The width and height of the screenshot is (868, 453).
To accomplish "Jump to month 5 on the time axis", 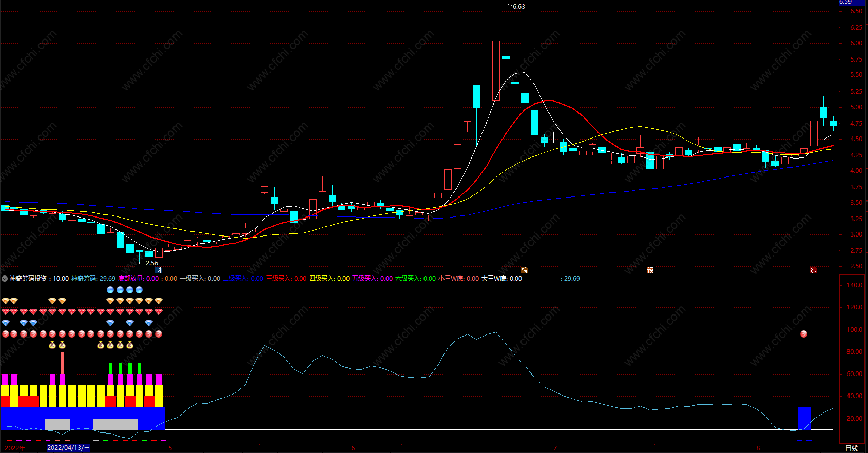I will point(170,448).
